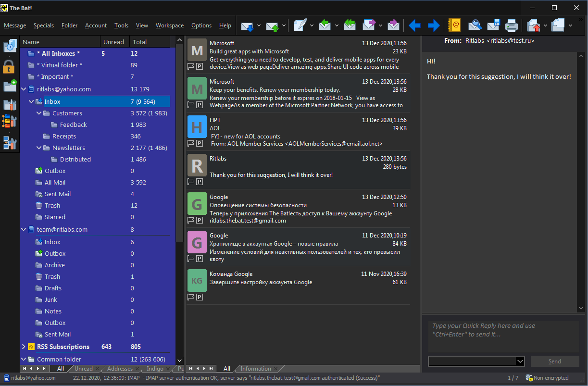
Task: Sort folders by the Unread column header
Action: click(115, 42)
